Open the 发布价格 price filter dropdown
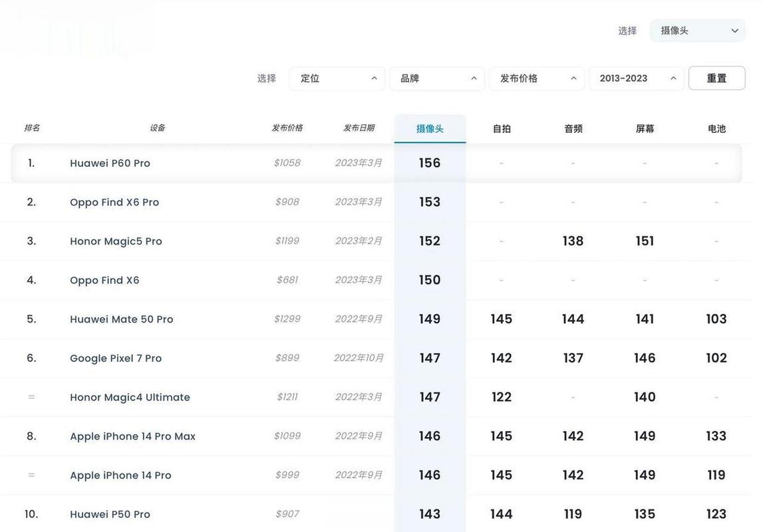This screenshot has width=763, height=532. [537, 78]
